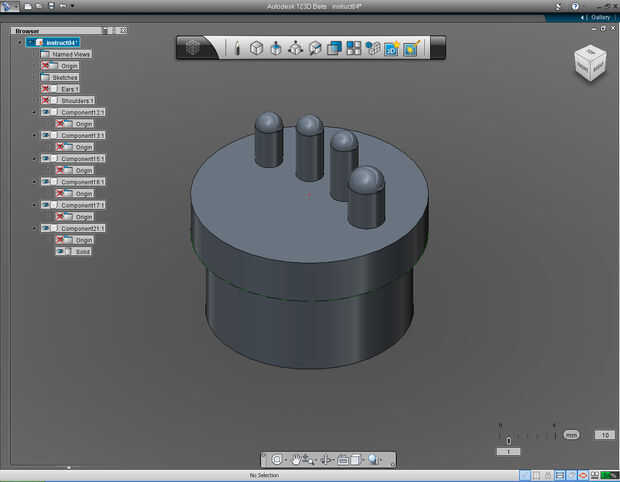This screenshot has height=482, width=620.
Task: Click the status bar button right of the red oval icon
Action: pos(594,475)
